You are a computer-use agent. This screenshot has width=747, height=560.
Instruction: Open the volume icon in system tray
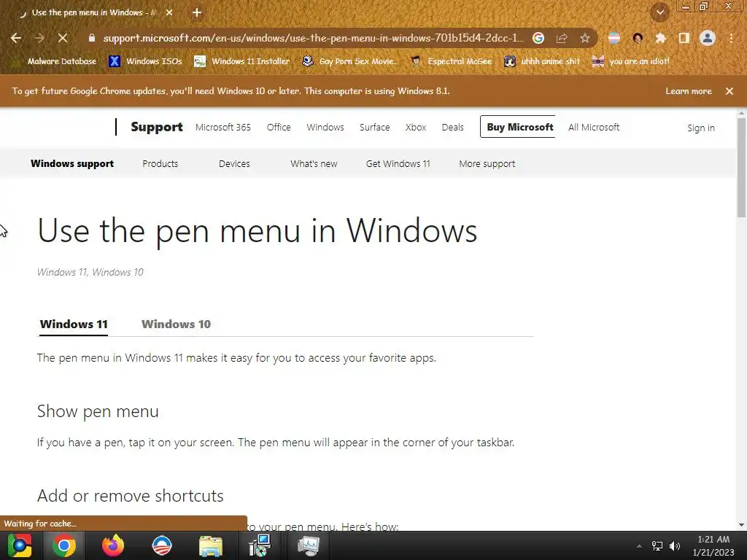675,545
